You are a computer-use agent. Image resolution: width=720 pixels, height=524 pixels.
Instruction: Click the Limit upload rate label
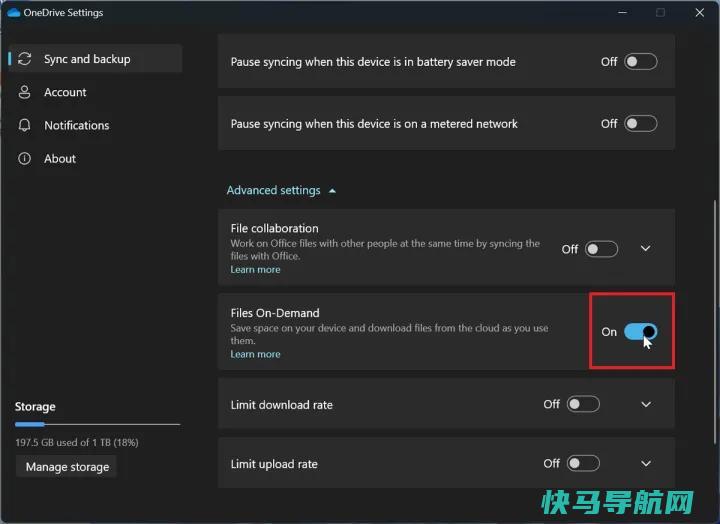pyautogui.click(x=274, y=464)
